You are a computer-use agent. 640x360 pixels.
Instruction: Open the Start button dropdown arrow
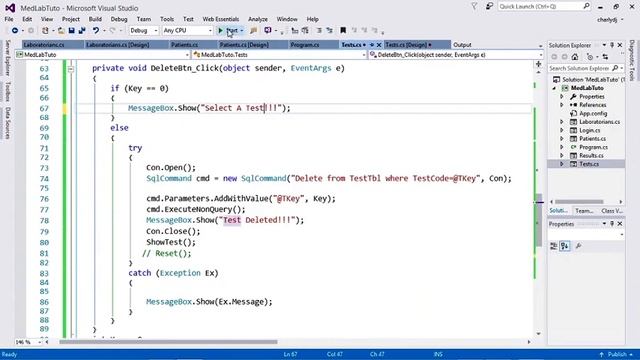(x=242, y=31)
